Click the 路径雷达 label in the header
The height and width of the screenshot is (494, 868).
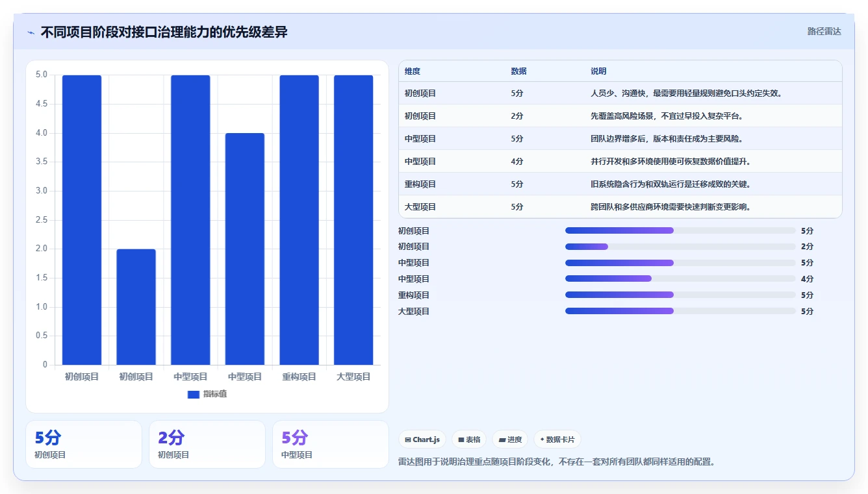(x=824, y=31)
